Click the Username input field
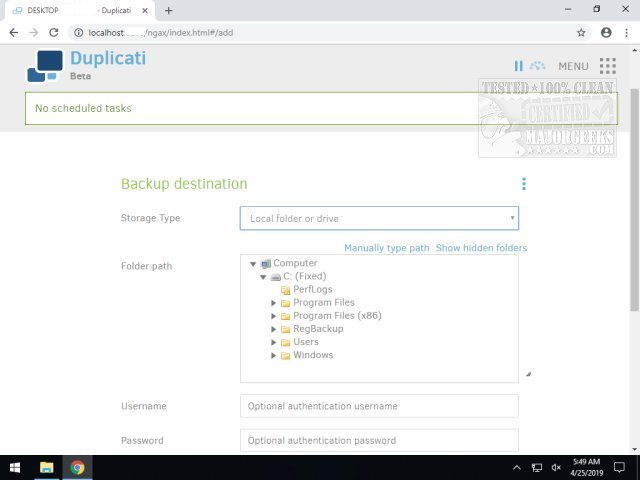 click(379, 406)
